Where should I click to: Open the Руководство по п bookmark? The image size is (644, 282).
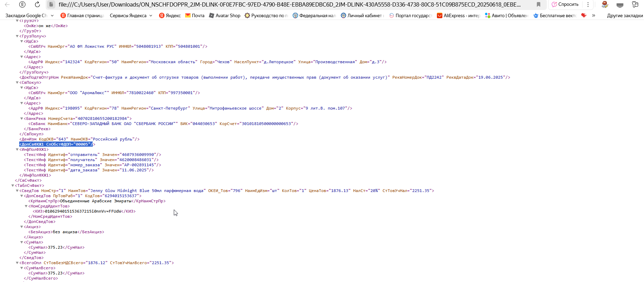coord(266,15)
